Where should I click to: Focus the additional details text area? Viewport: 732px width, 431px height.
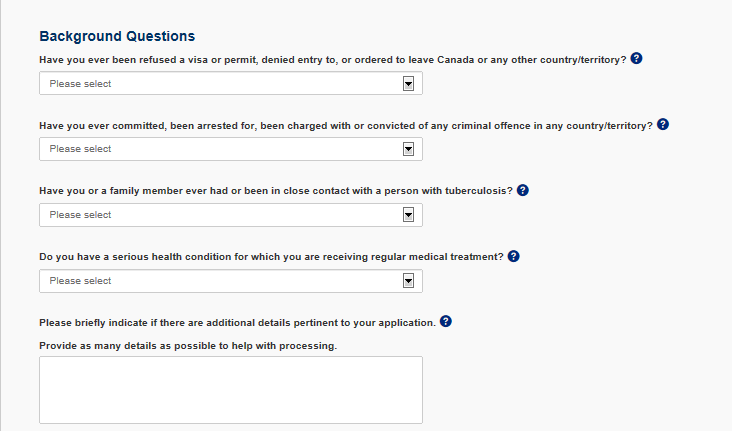(231, 390)
